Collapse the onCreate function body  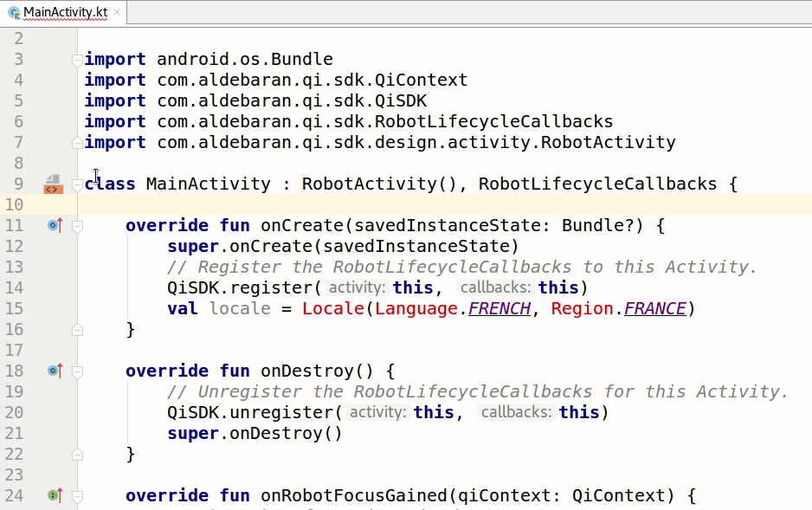tap(77, 226)
